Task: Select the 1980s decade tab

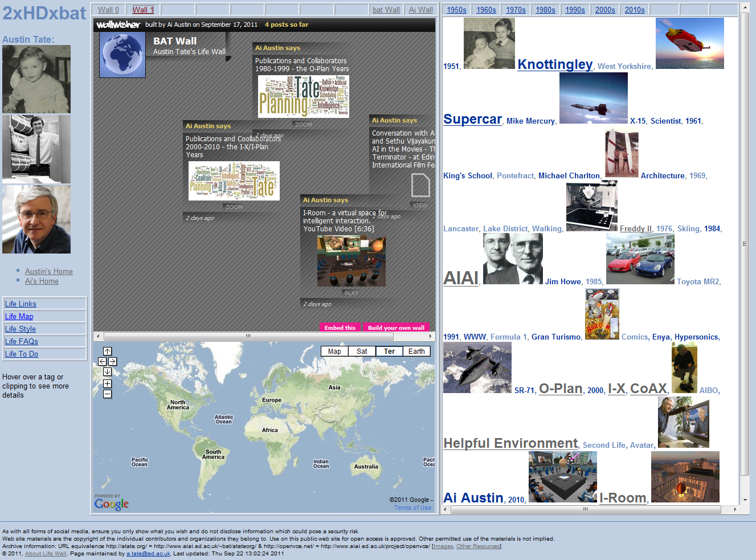Action: coord(545,10)
